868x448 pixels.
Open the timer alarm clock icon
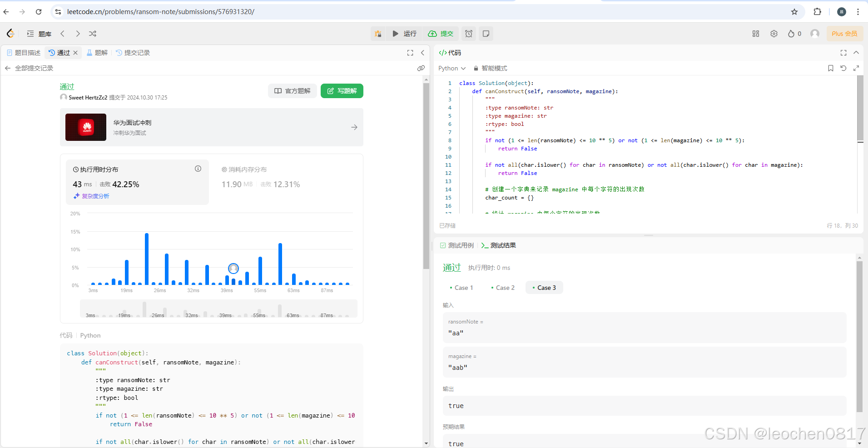[469, 34]
